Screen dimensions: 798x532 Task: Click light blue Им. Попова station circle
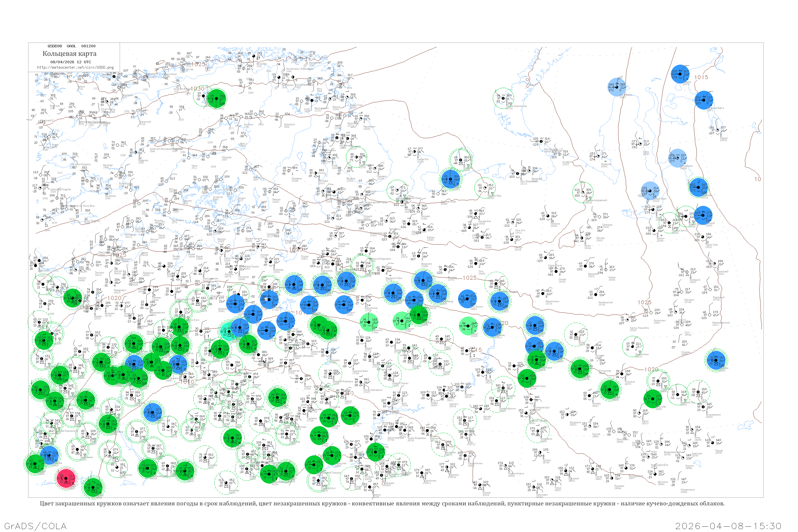click(617, 87)
